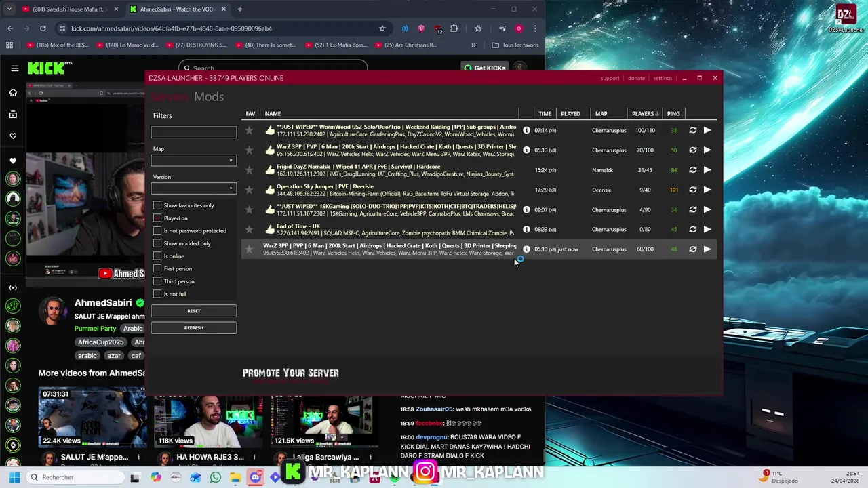Screen dimensions: 868x488
Task: Open Pummel Party category link
Action: (x=95, y=329)
